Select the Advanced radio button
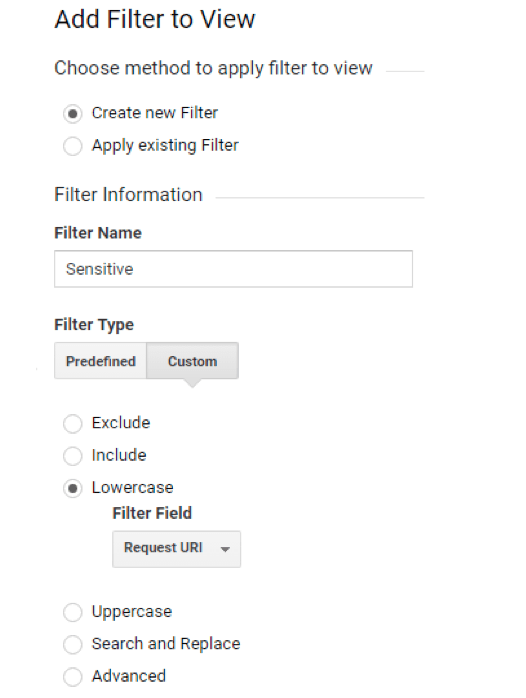Image resolution: width=526 pixels, height=698 pixels. pyautogui.click(x=73, y=677)
